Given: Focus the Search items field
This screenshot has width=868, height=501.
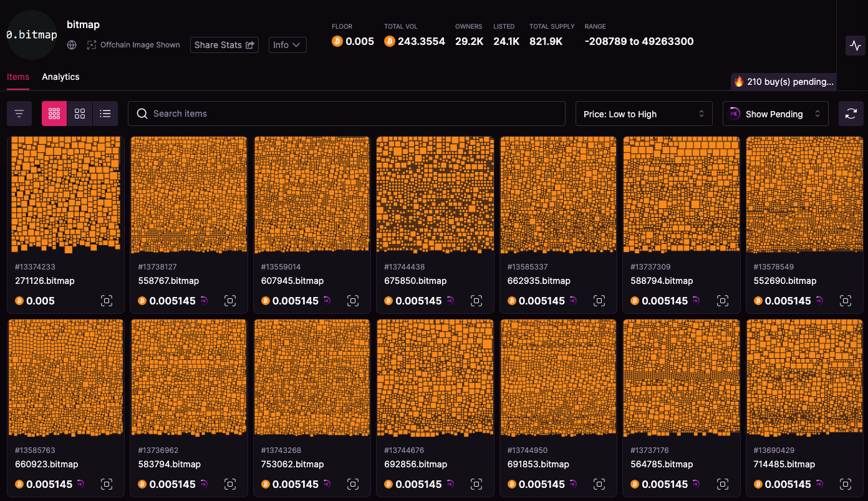Looking at the screenshot, I should [x=346, y=114].
